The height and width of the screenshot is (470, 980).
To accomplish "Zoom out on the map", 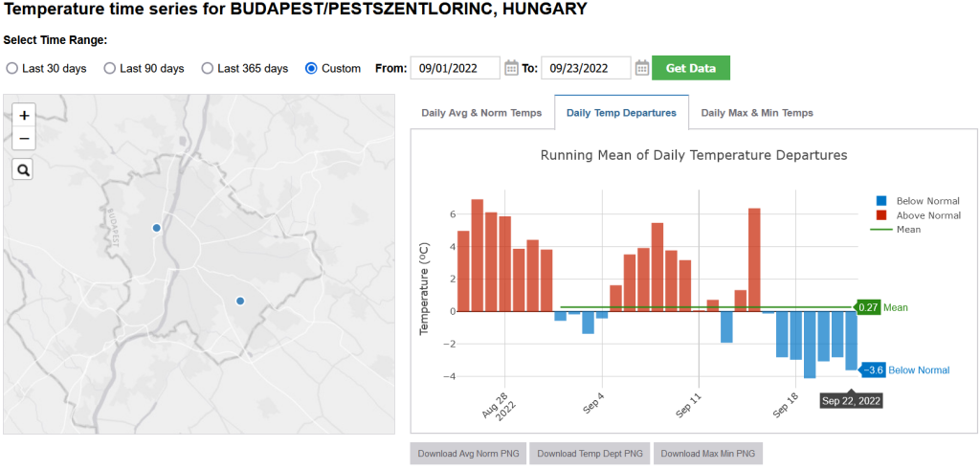I will (x=24, y=139).
